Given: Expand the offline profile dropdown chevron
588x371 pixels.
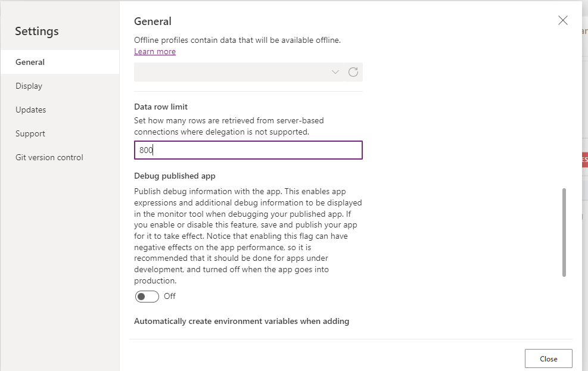Looking at the screenshot, I should [335, 72].
